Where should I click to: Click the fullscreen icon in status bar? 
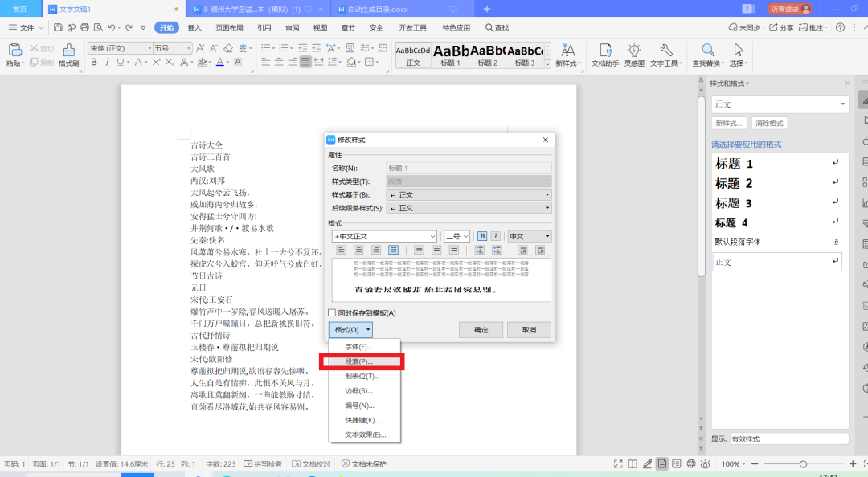click(618, 463)
